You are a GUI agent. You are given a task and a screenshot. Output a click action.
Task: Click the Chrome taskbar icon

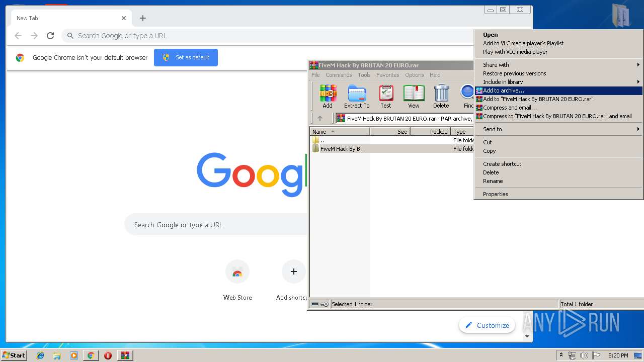(x=91, y=355)
